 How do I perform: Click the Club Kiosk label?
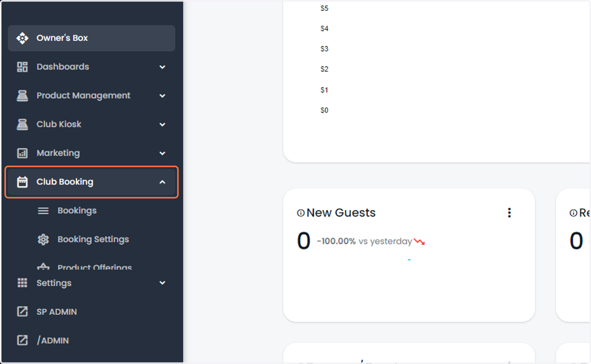tap(59, 124)
